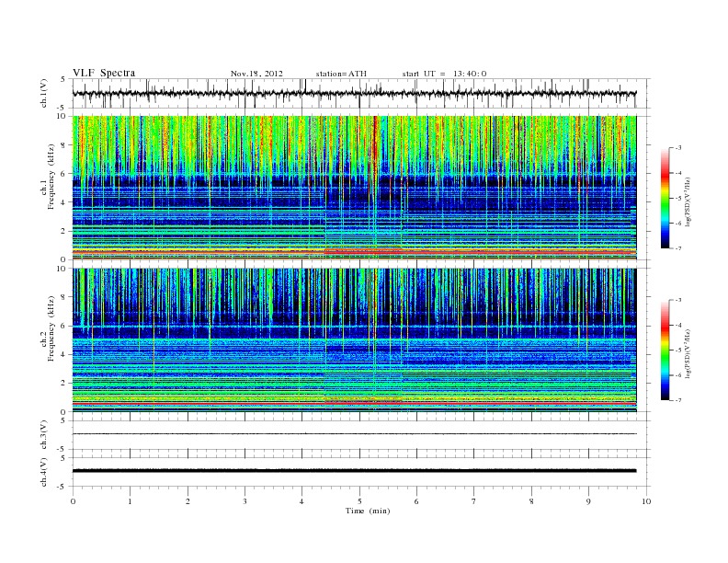Click the time axis tick label "5"
This screenshot has width=728, height=563.
pyautogui.click(x=359, y=501)
